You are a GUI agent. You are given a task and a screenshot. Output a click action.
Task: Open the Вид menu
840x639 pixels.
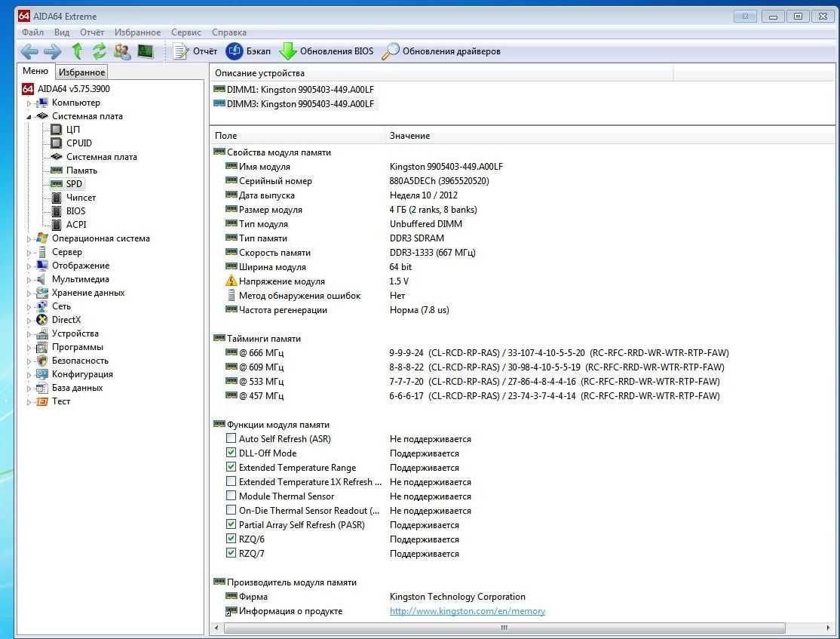pyautogui.click(x=62, y=32)
